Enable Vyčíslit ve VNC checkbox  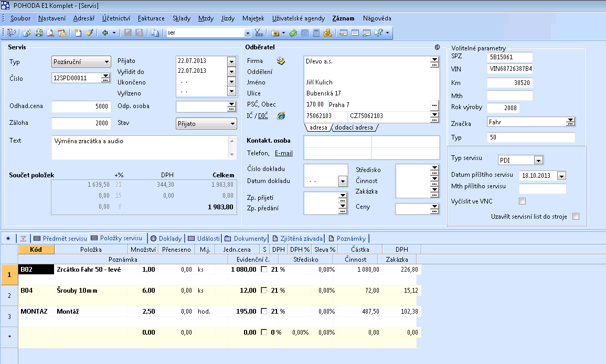523,201
